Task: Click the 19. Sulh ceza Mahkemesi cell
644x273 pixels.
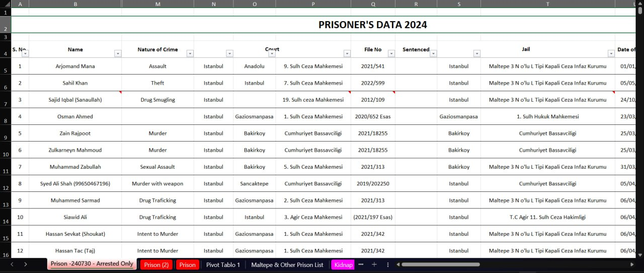Action: coord(313,100)
